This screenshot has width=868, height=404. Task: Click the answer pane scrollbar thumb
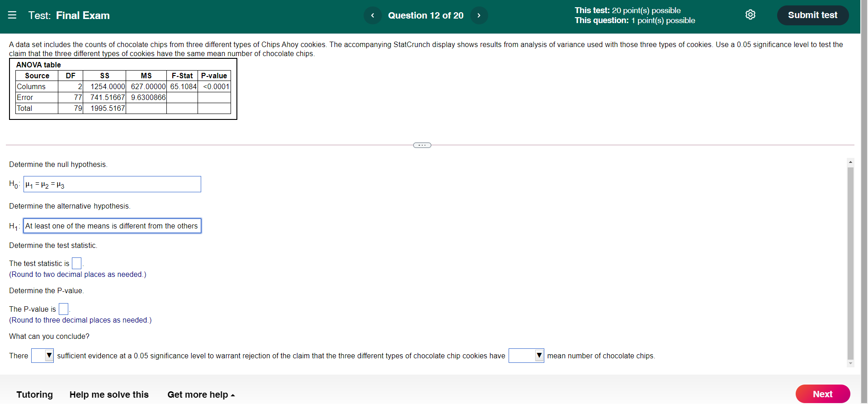(850, 263)
